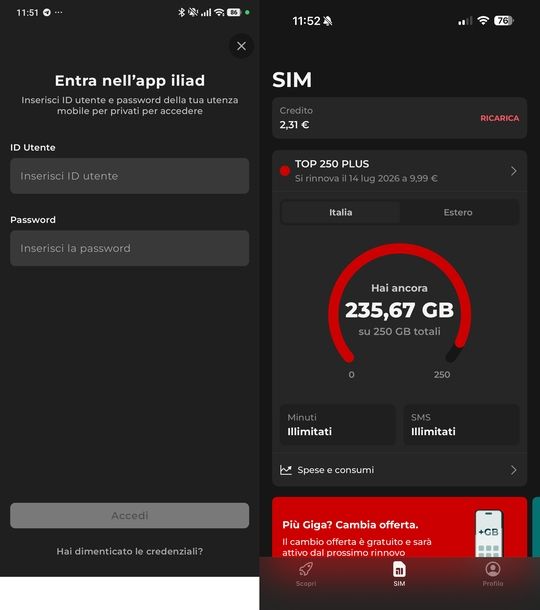
Task: Tap the Bluetooth icon in left status bar
Action: (181, 12)
